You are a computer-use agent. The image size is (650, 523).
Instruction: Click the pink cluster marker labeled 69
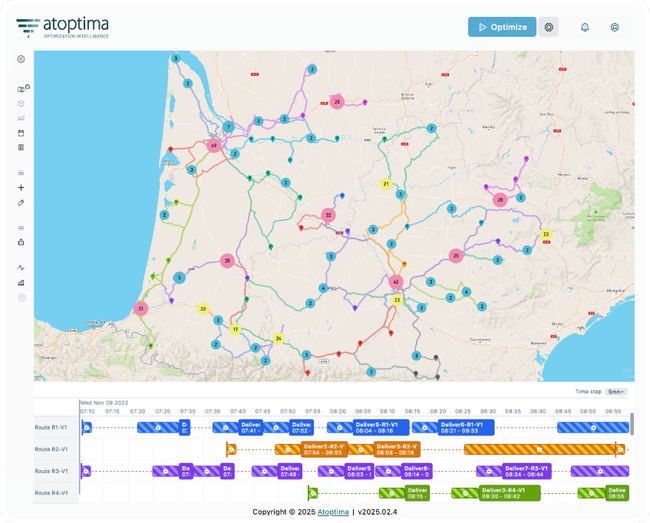click(x=213, y=146)
